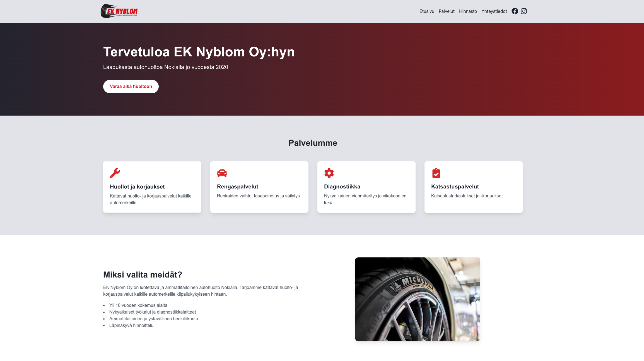Select the Rengaspalvelut card title
This screenshot has height=361, width=644.
(x=237, y=187)
